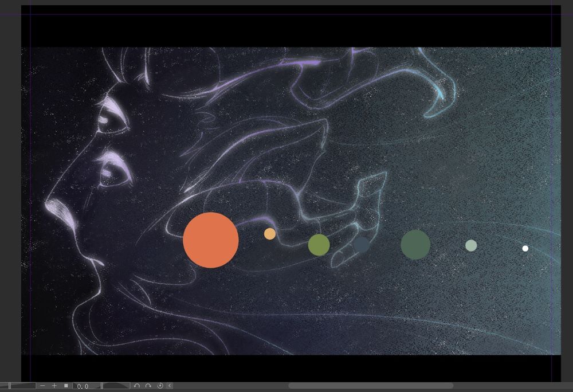The width and height of the screenshot is (573, 392).
Task: Click the zoom in plus icon
Action: (54, 386)
